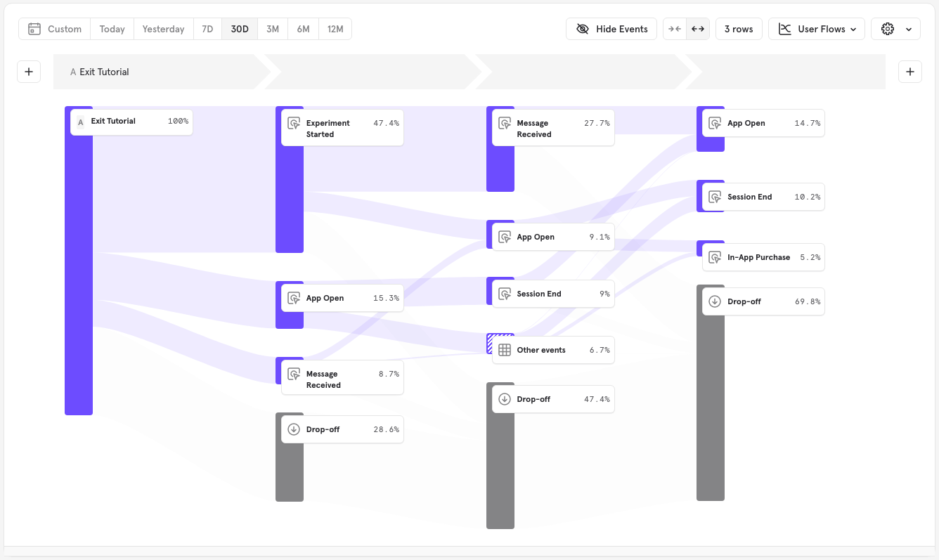
Task: Toggle the collapse-columns arrows control
Action: (x=674, y=29)
